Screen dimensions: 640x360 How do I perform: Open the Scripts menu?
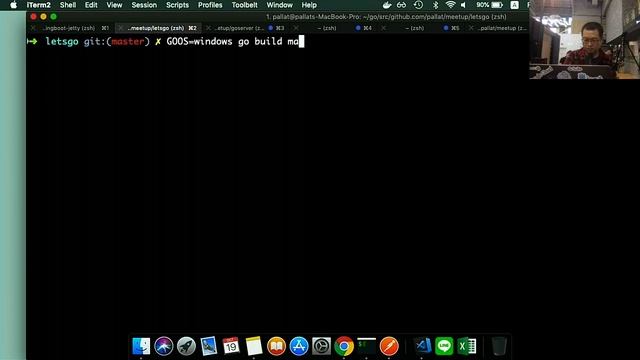click(x=177, y=5)
